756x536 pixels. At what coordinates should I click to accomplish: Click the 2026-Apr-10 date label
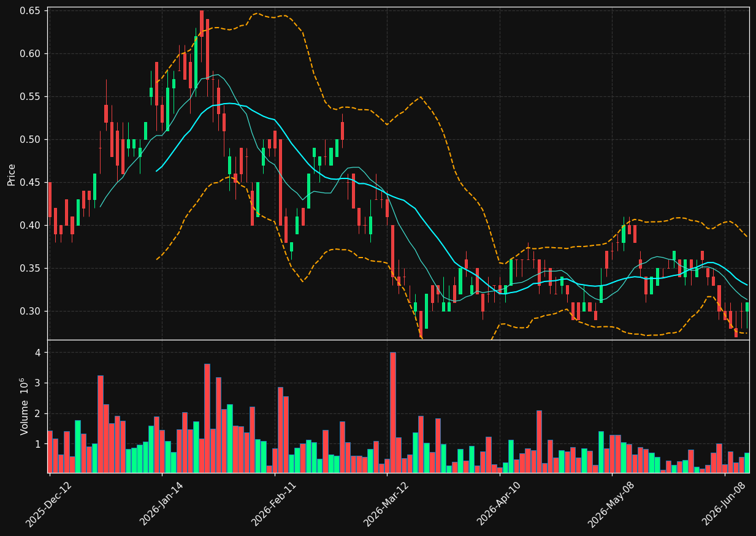pos(498,504)
